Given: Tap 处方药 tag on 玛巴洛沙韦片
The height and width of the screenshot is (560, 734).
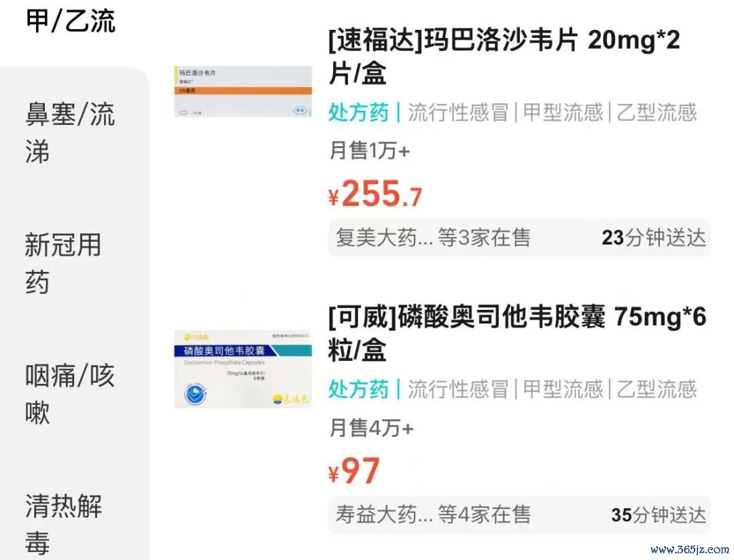Looking at the screenshot, I should click(x=359, y=113).
